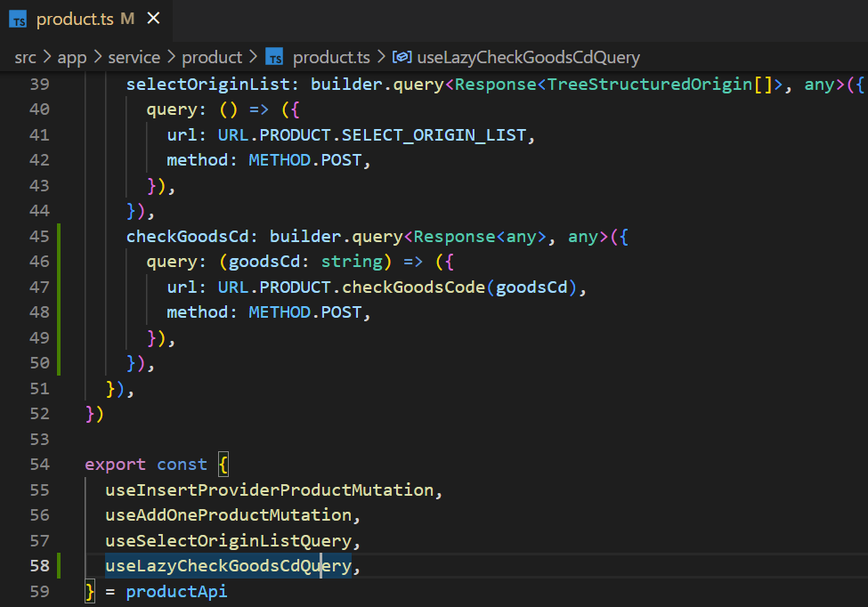Viewport: 868px width, 607px height.
Task: Click the TypeScript file icon in tab
Action: (x=18, y=20)
